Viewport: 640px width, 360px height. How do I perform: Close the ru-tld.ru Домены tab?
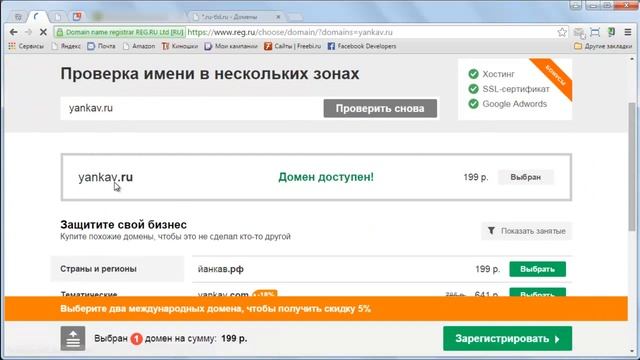(278, 17)
